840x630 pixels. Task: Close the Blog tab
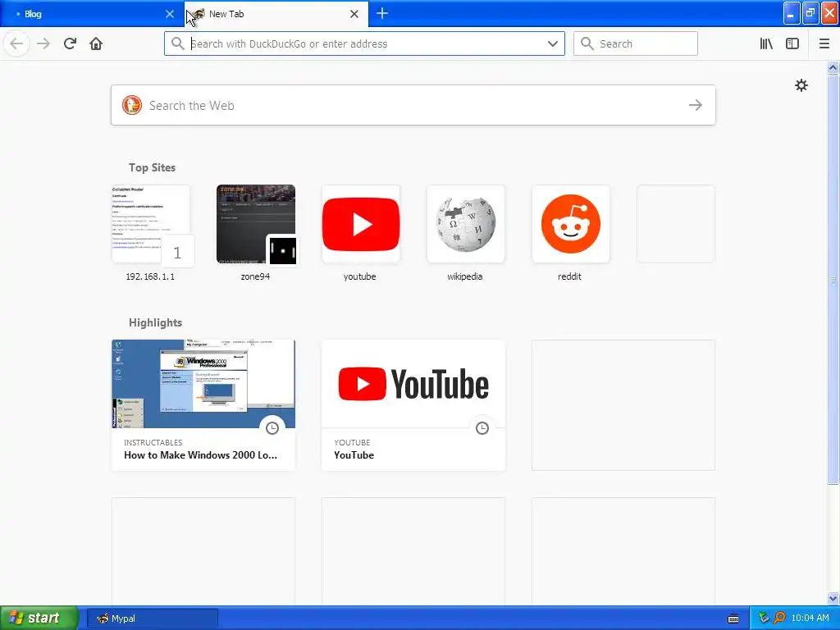[x=169, y=14]
